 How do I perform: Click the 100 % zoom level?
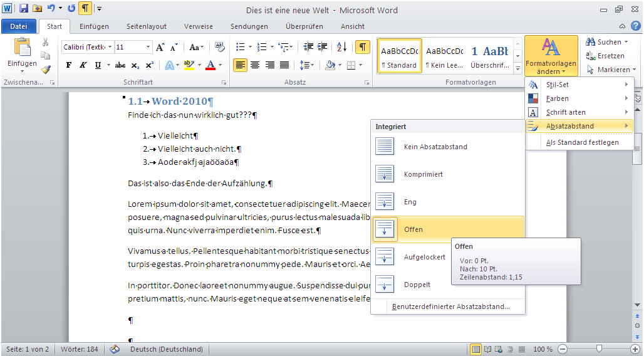[x=543, y=350]
